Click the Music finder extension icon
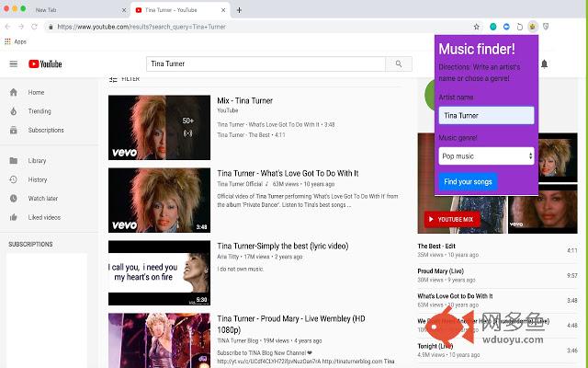Image resolution: width=588 pixels, height=368 pixels. point(533,27)
